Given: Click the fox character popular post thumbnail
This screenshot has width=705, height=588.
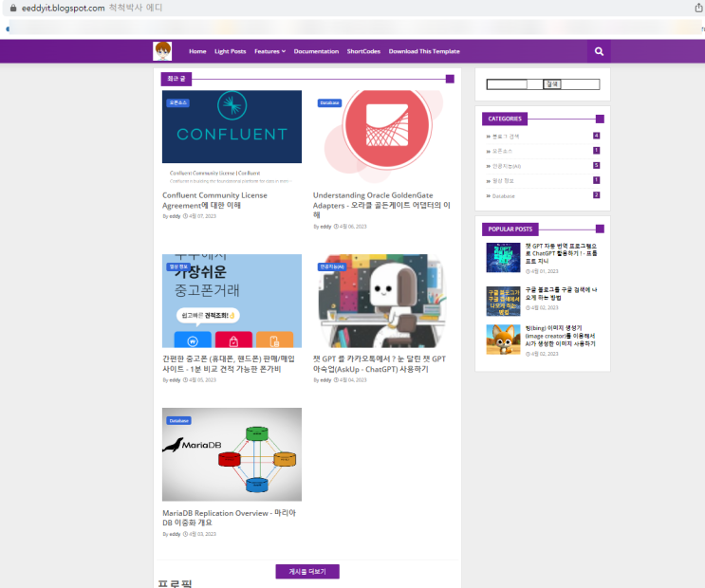Looking at the screenshot, I should (503, 340).
